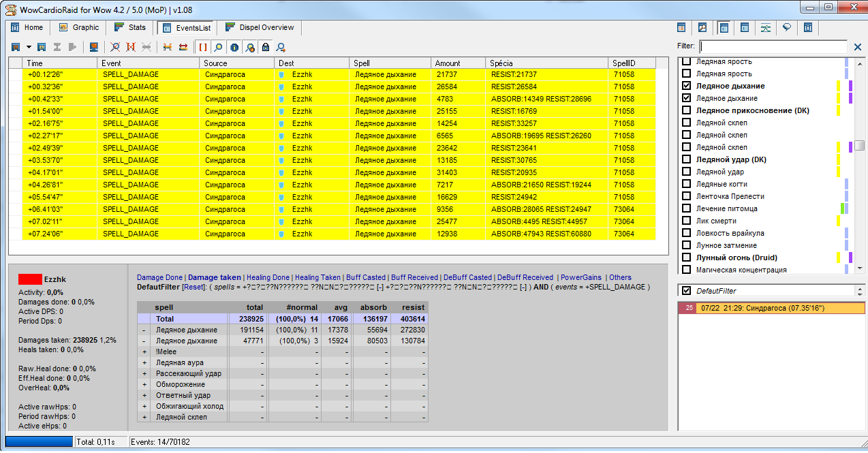
Task: Click the padlock icon in events toolbar
Action: point(265,47)
